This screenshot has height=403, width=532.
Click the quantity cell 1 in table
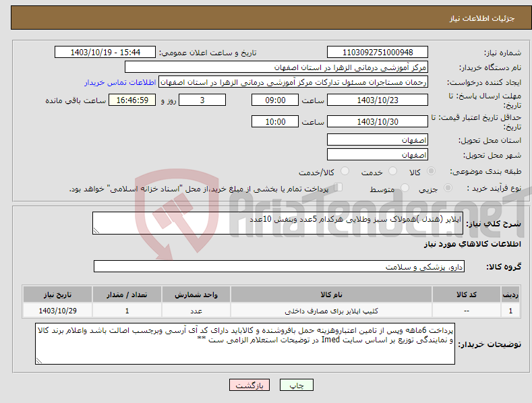(x=127, y=311)
